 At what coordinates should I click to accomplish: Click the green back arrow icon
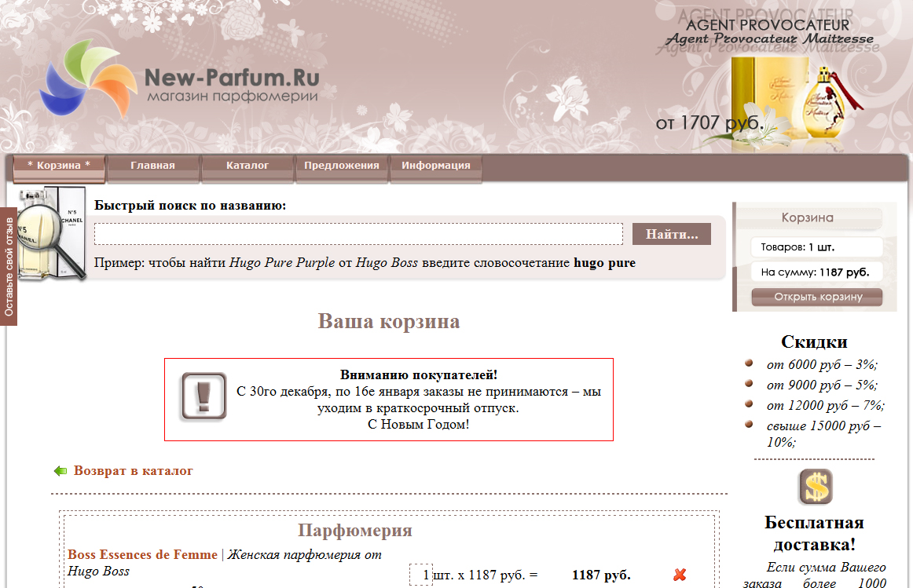(x=60, y=471)
